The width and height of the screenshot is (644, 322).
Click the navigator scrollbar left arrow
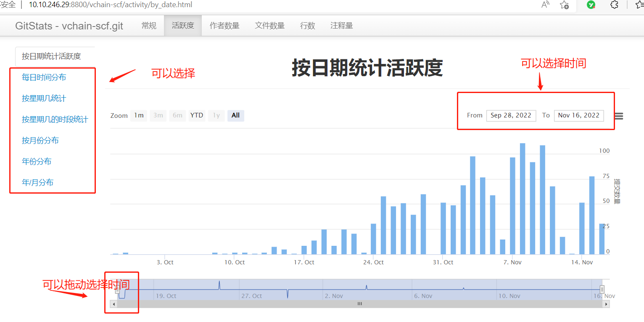point(113,303)
